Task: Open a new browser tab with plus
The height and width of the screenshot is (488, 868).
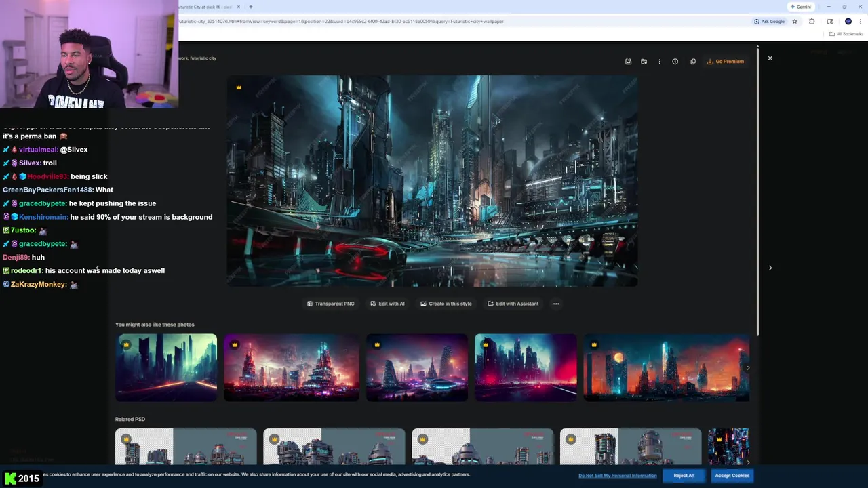Action: pos(251,7)
